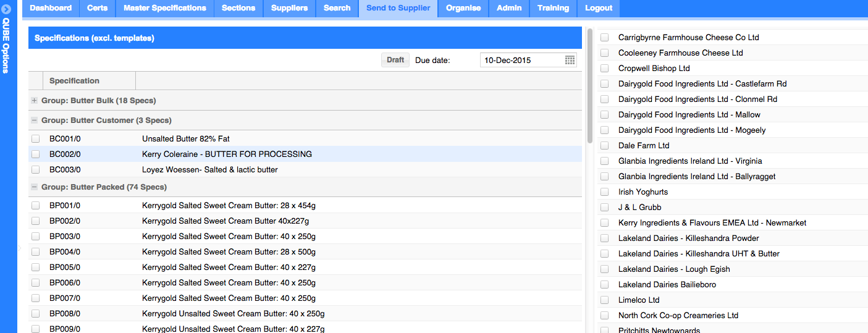Click Glanbia Ingredients Ireland Ltd - Ballyragget

697,177
